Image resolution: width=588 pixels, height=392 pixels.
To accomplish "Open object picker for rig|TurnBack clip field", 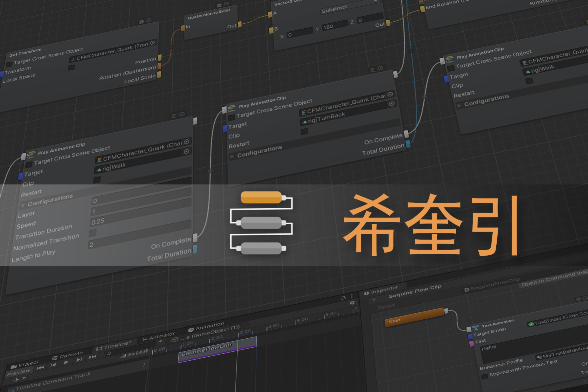I will (392, 104).
